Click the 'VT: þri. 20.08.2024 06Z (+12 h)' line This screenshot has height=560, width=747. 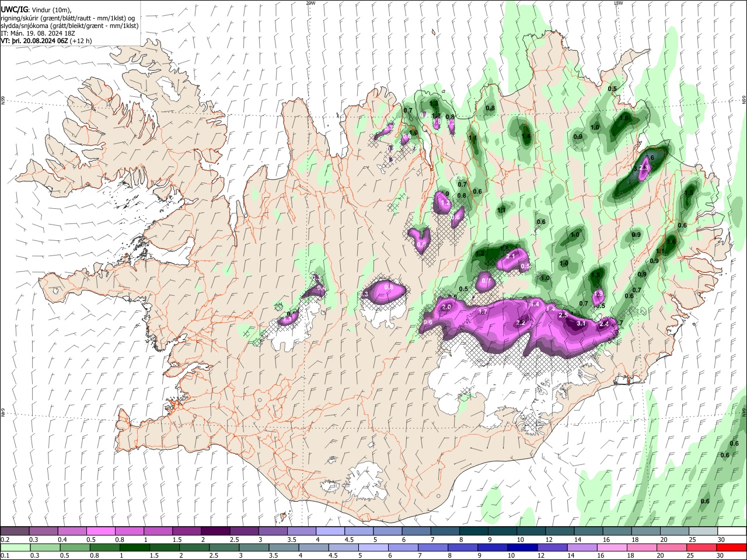click(x=46, y=41)
